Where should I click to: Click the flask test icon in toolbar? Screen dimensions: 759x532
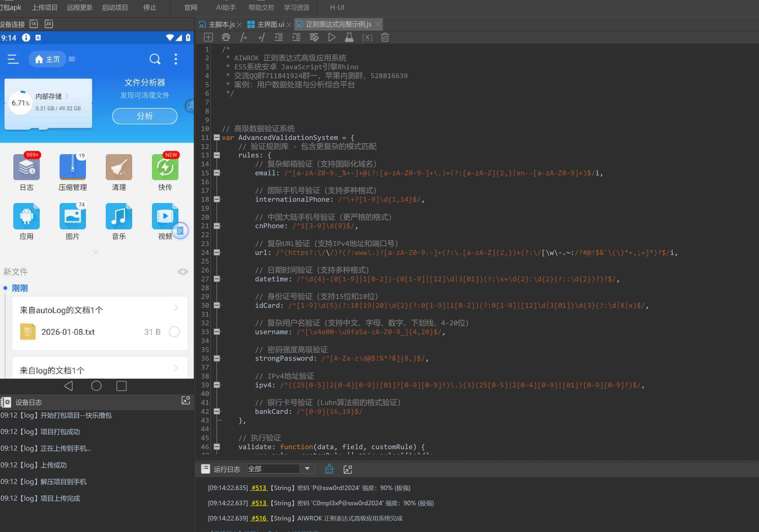349,37
